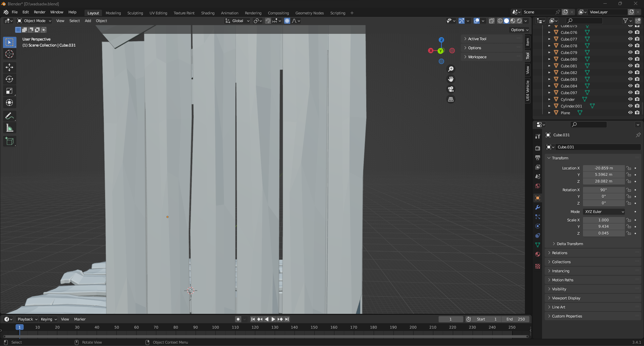Image resolution: width=644 pixels, height=346 pixels.
Task: Click the Location X input field
Action: [x=603, y=168]
